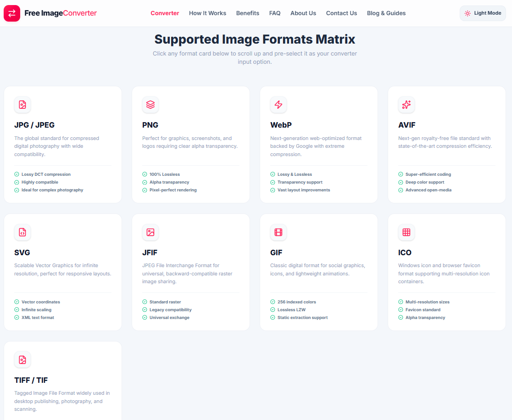Image resolution: width=512 pixels, height=420 pixels.
Task: Click the JPG / JPEG card file icon
Action: click(x=22, y=105)
